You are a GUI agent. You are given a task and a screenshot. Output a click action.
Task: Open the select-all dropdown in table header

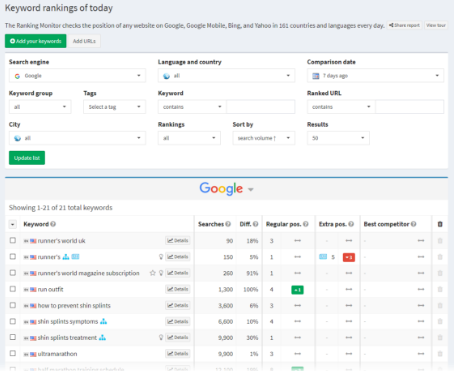click(12, 224)
